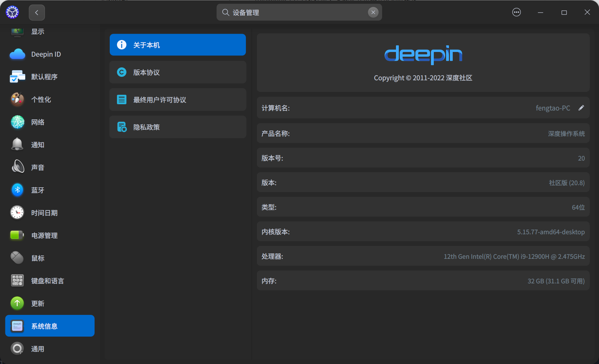
Task: Open the 电源管理 battery icon
Action: pos(17,235)
